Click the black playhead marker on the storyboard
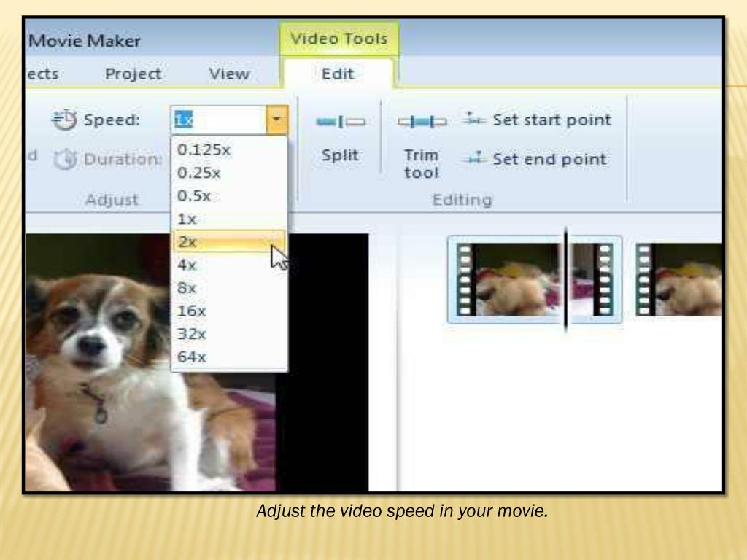Viewport: 747px width, 560px height. point(565,279)
